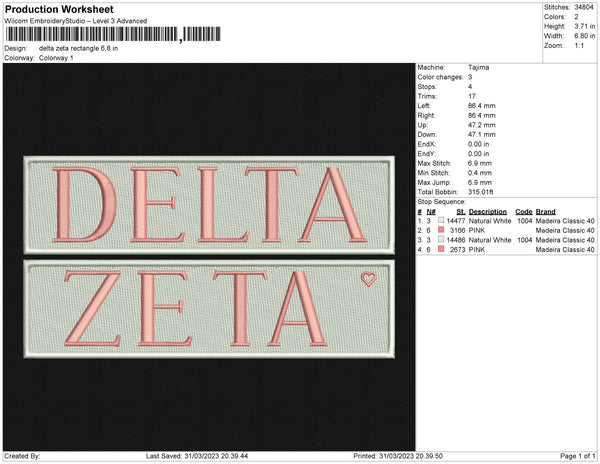Image resolution: width=600 pixels, height=464 pixels.
Task: Click the 'N#' column header
Action: tap(431, 212)
